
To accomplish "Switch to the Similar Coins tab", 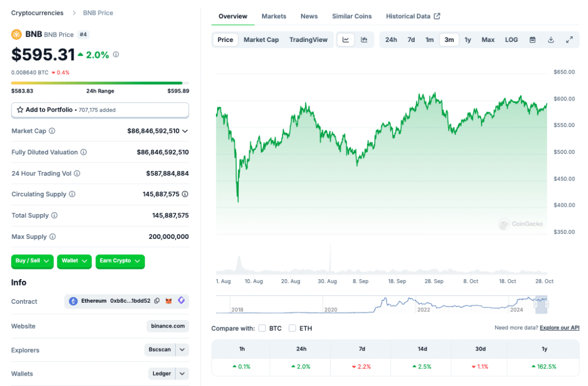I will click(352, 16).
